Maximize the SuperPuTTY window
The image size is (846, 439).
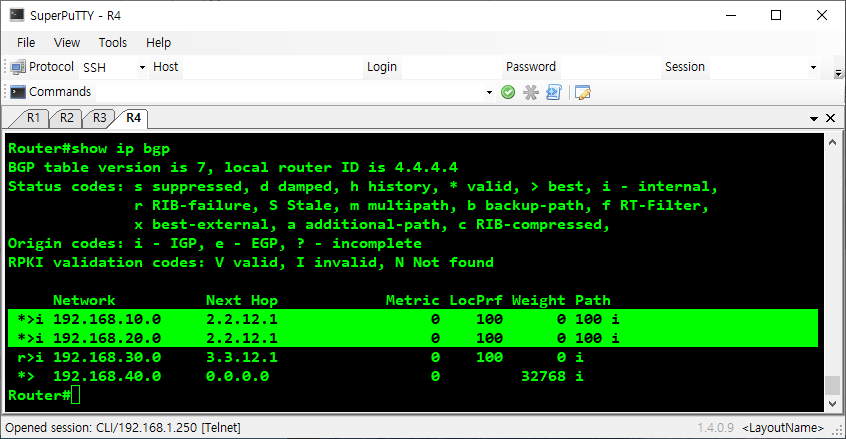[x=776, y=15]
